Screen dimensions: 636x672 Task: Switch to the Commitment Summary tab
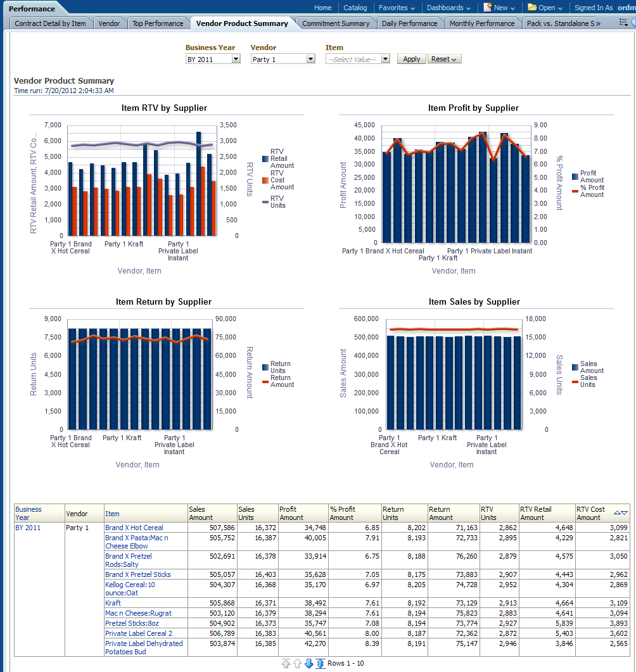point(336,23)
